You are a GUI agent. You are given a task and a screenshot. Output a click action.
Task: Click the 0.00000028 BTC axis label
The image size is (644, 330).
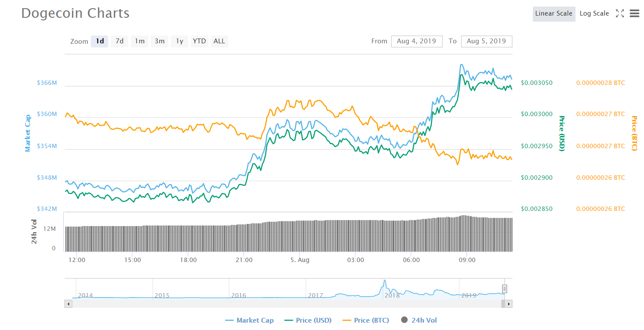tap(601, 83)
